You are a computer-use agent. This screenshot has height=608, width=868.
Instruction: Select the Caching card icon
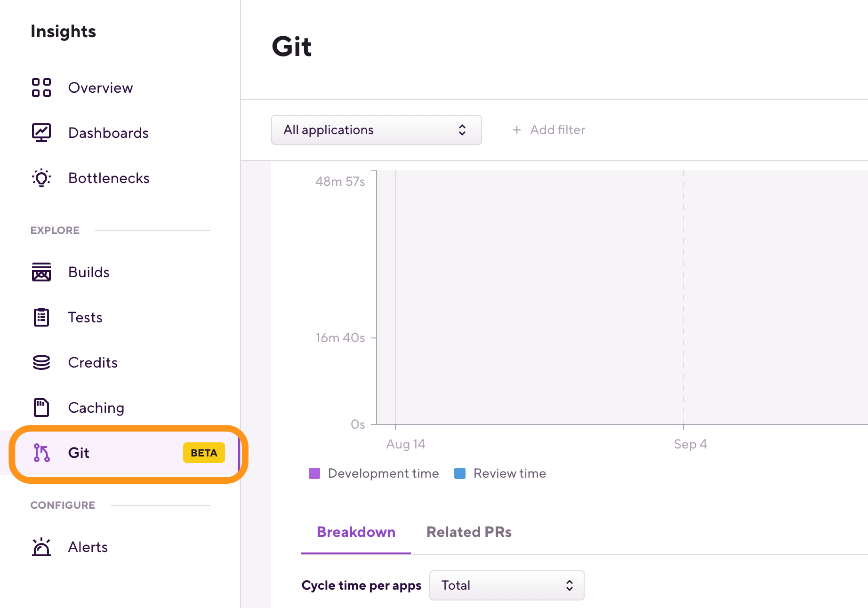click(41, 408)
